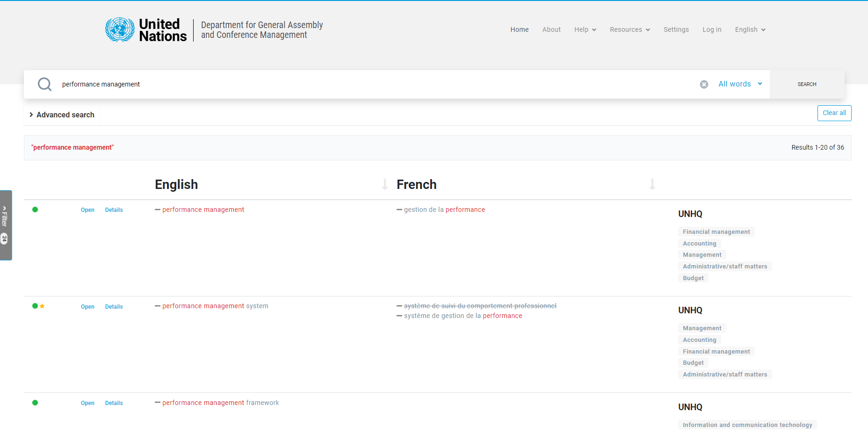Click the magnifying glass search icon
The height and width of the screenshot is (434, 868).
[x=44, y=84]
